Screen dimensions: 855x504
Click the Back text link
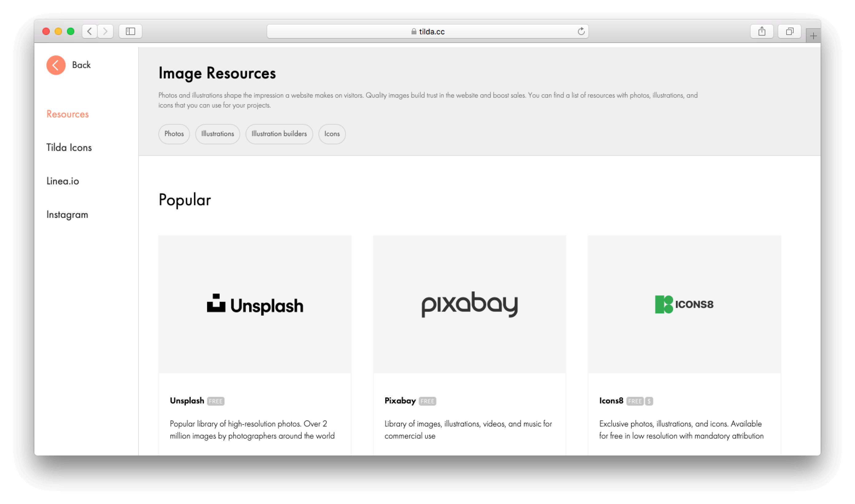click(x=81, y=65)
